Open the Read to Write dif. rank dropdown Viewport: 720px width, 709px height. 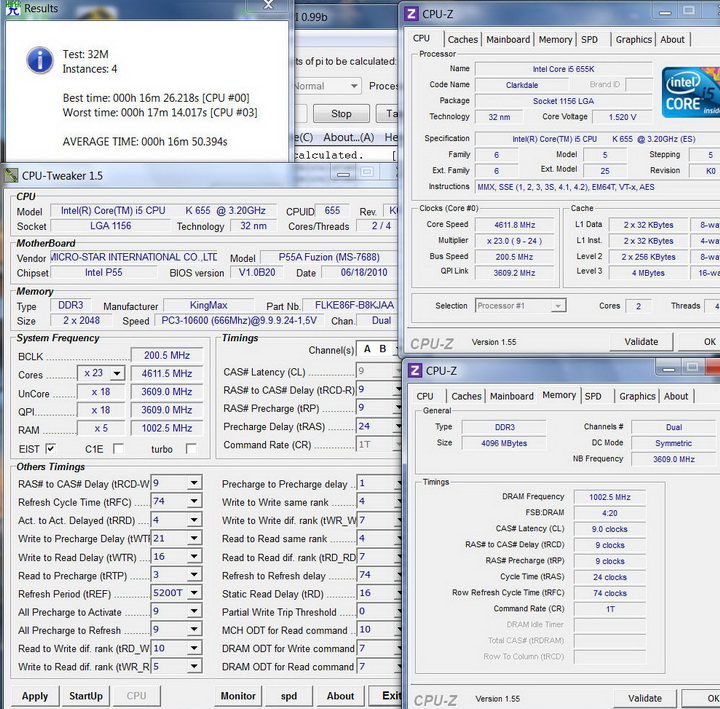click(194, 648)
